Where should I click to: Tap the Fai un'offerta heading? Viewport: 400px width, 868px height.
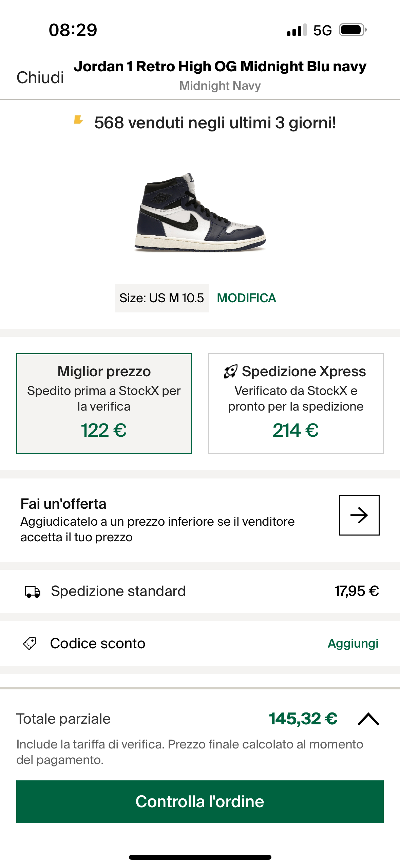[63, 504]
